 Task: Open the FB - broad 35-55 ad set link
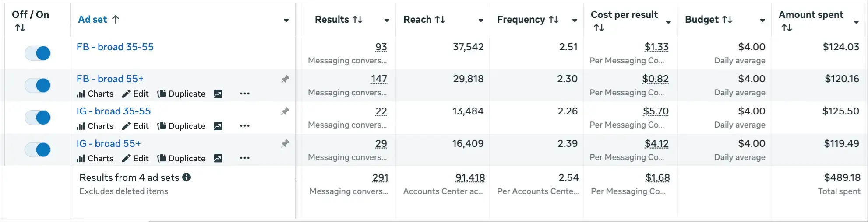[x=115, y=47]
